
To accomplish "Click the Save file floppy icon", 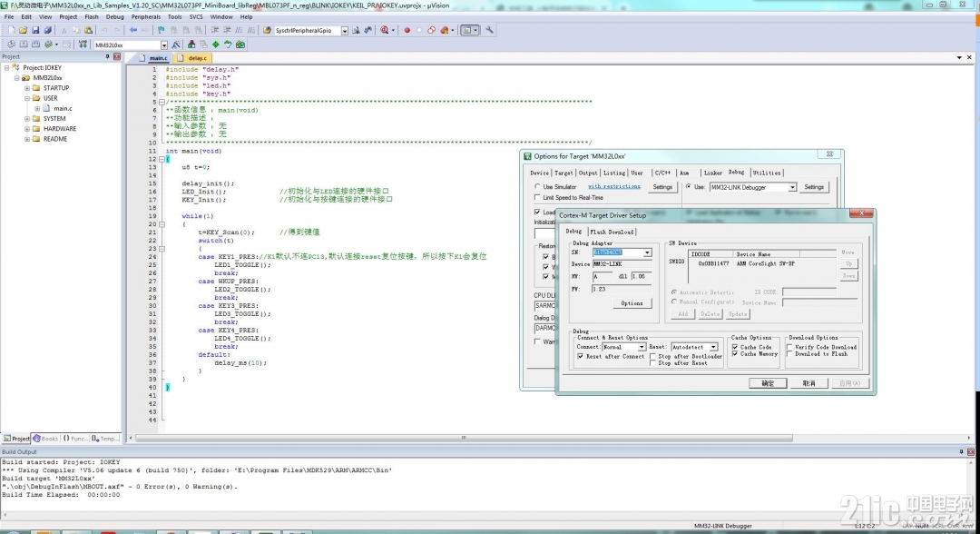I will [35, 30].
